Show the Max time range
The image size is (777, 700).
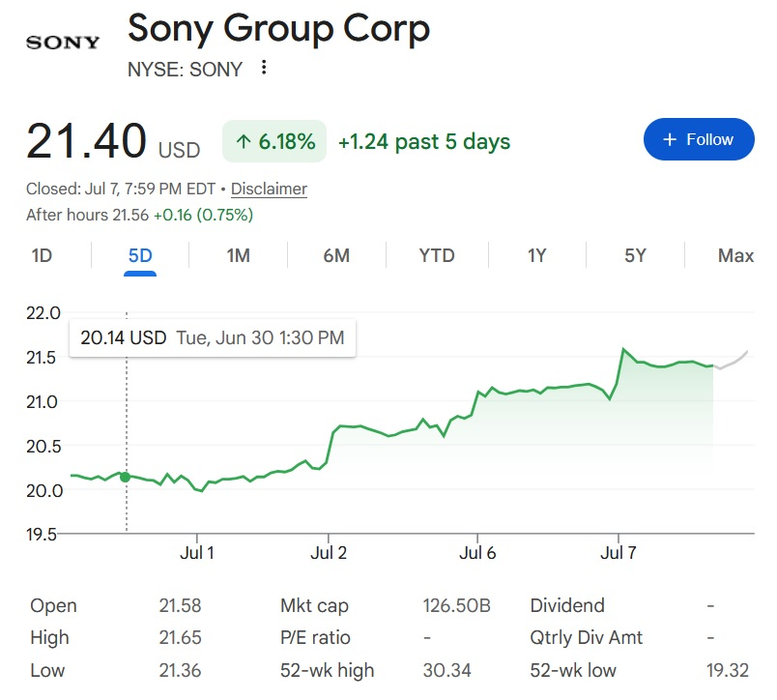point(735,256)
